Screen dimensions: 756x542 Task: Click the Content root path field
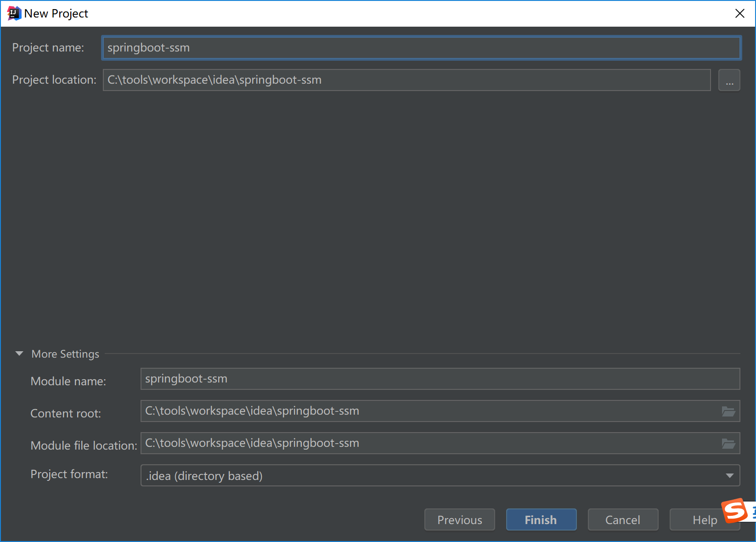pos(440,411)
